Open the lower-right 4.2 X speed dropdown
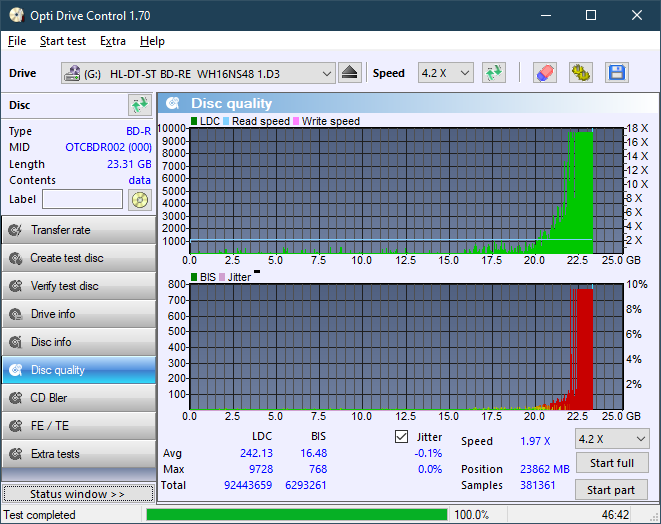661x524 pixels. 612,439
